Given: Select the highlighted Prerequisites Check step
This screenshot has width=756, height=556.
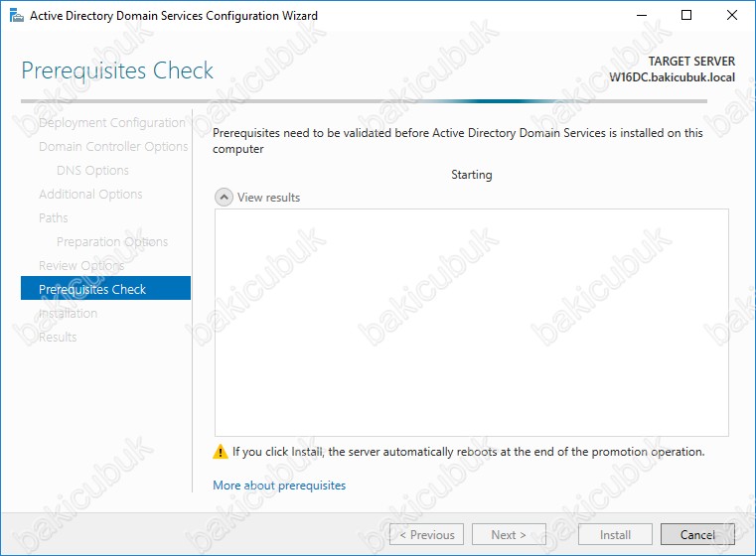Looking at the screenshot, I should 105,288.
